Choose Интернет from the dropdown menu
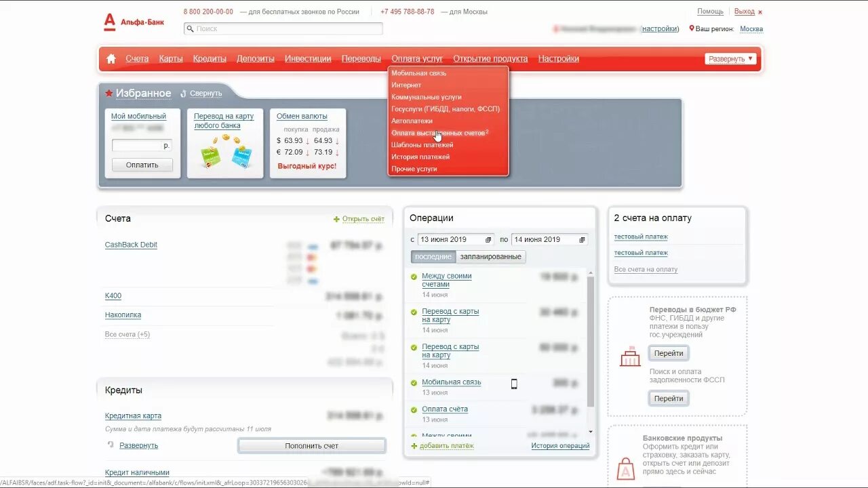The width and height of the screenshot is (868, 488). click(x=406, y=85)
